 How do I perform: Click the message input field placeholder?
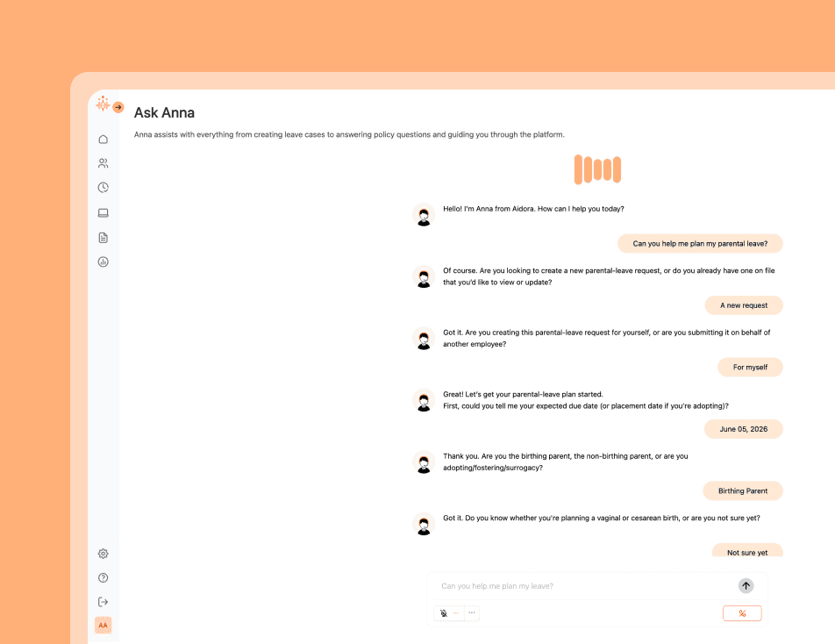[497, 586]
